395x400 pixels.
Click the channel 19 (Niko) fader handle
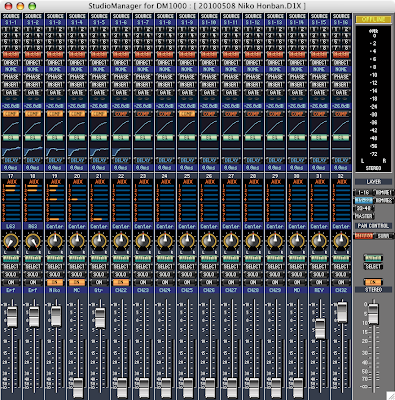coord(56,316)
